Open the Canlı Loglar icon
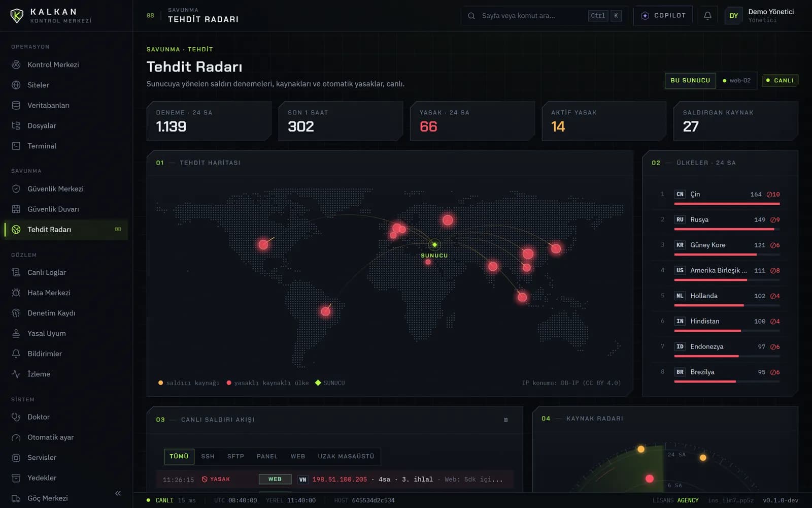The image size is (812, 508). (x=16, y=272)
